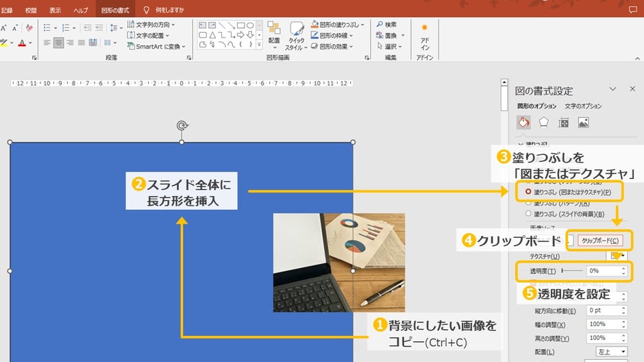Increase font size with large A
644x362 pixels.
[x=3, y=28]
